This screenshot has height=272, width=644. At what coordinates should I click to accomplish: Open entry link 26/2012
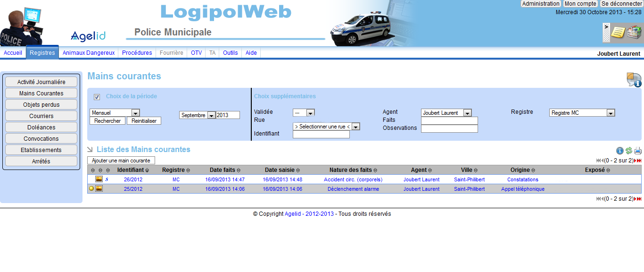pyautogui.click(x=133, y=179)
